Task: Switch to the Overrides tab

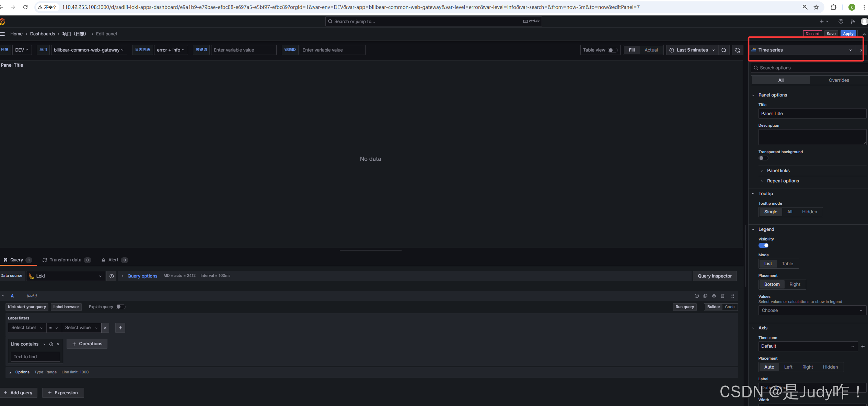Action: pos(838,80)
